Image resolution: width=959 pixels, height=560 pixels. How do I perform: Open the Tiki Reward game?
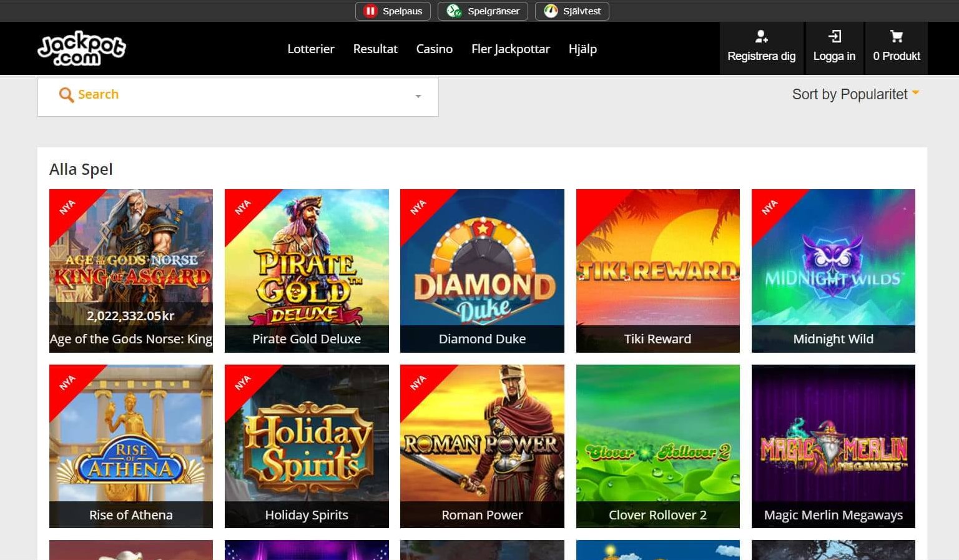pyautogui.click(x=658, y=271)
